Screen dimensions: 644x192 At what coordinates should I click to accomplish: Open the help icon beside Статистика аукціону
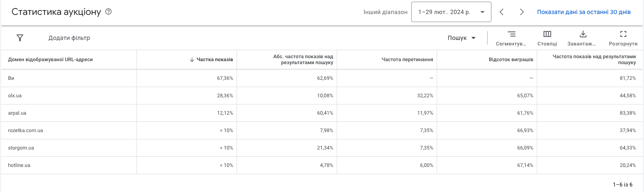click(x=108, y=12)
